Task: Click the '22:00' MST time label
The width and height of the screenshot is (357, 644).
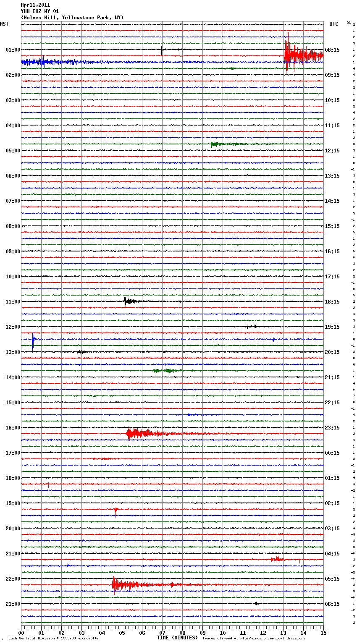Action: pos(13,579)
